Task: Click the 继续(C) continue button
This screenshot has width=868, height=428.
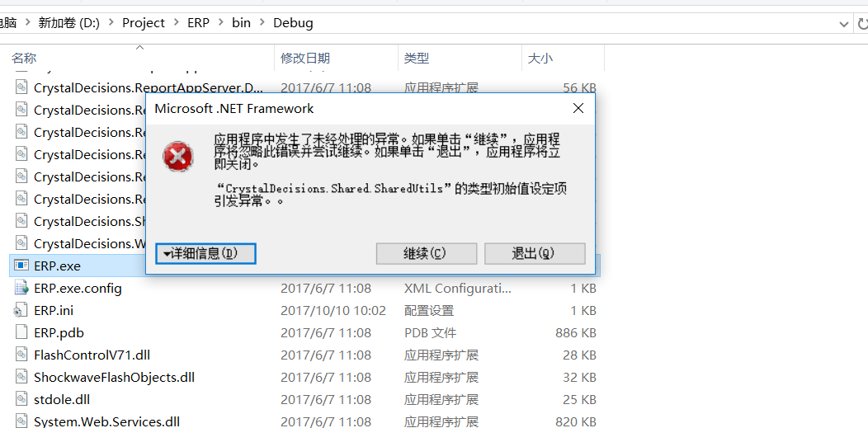Action: [x=427, y=253]
